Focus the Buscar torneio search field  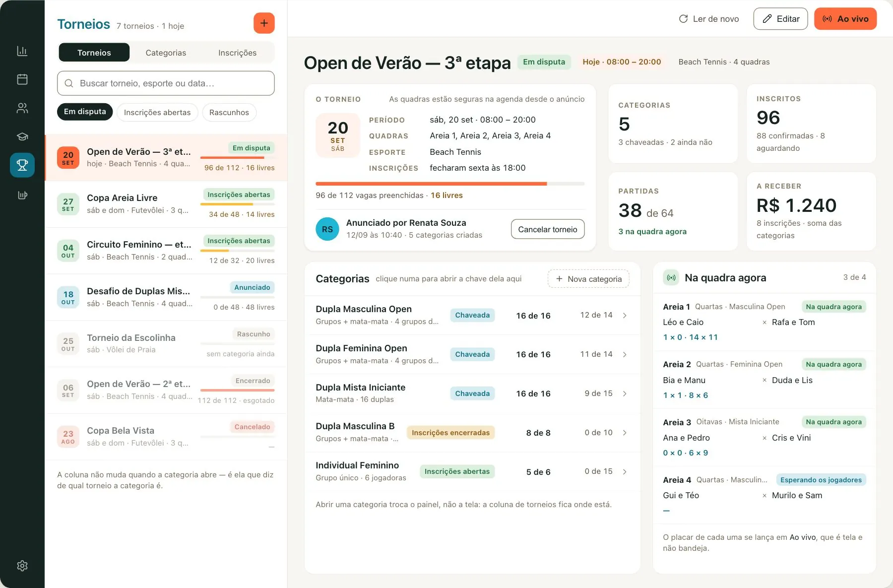pyautogui.click(x=166, y=83)
